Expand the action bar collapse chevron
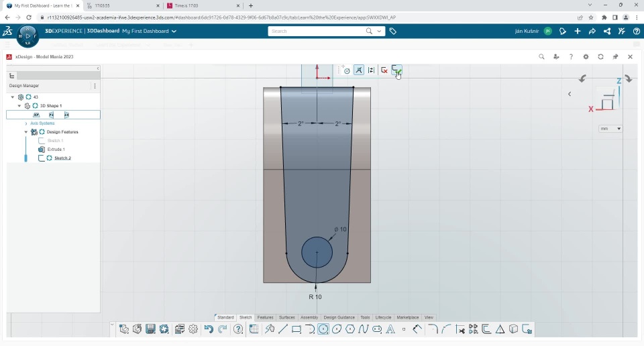Viewport: 644px width, 346px height. [112, 325]
